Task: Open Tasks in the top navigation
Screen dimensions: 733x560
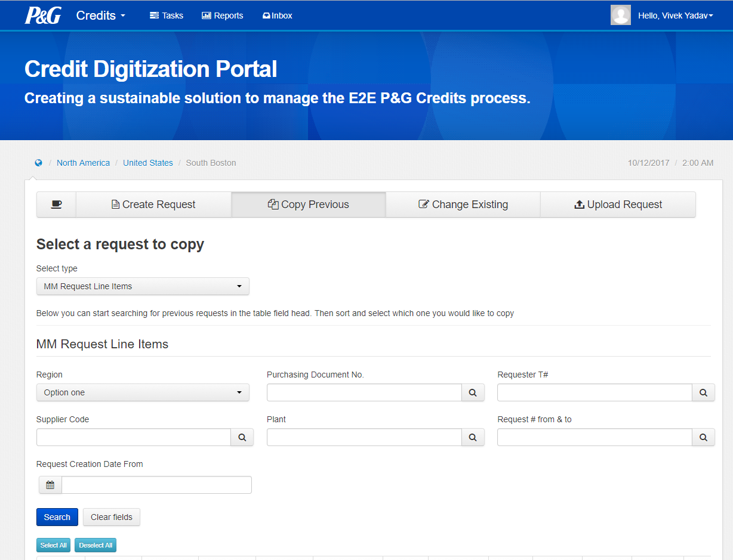Action: pos(167,16)
